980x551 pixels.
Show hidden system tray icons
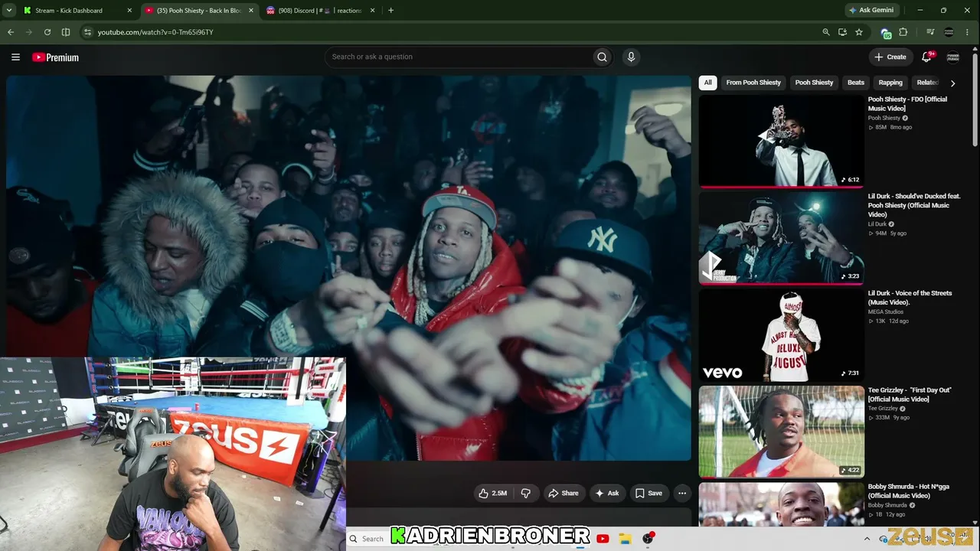click(867, 539)
